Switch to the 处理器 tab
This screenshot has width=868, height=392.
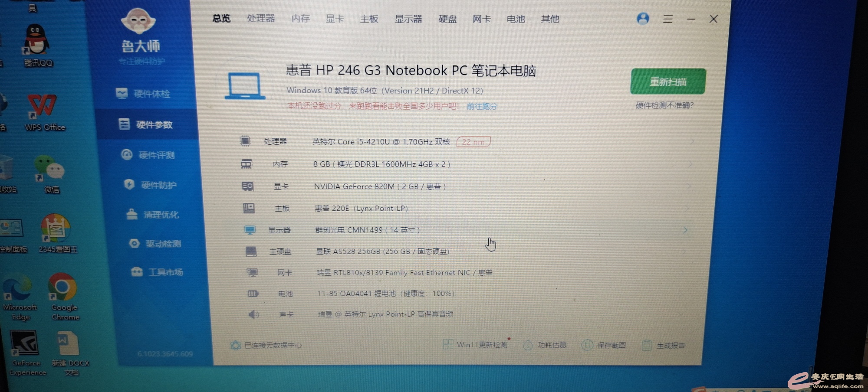pyautogui.click(x=261, y=18)
